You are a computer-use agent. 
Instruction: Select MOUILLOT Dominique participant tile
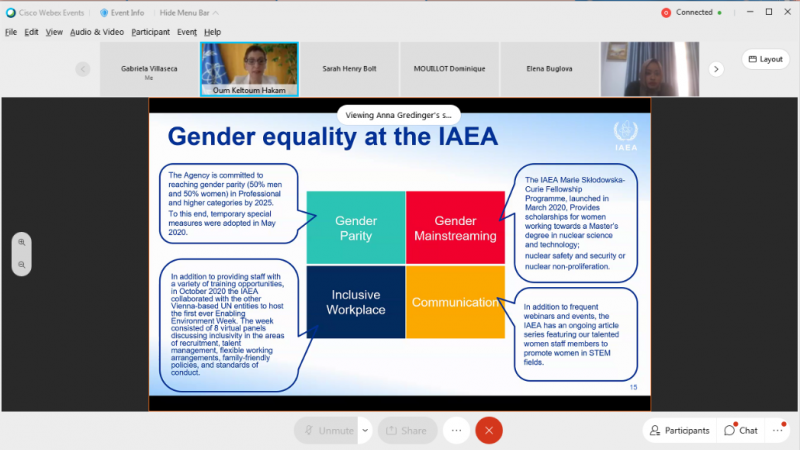click(x=449, y=69)
